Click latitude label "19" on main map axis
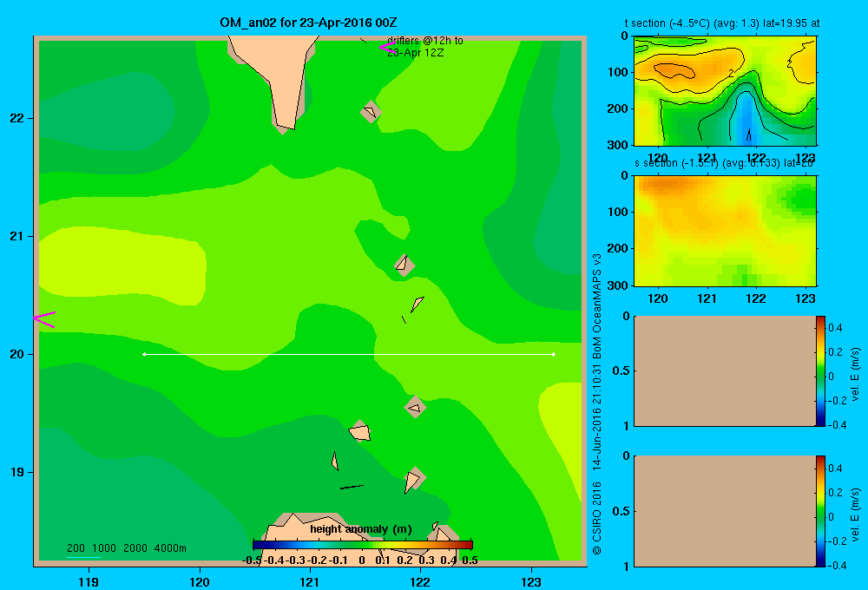 tap(17, 472)
